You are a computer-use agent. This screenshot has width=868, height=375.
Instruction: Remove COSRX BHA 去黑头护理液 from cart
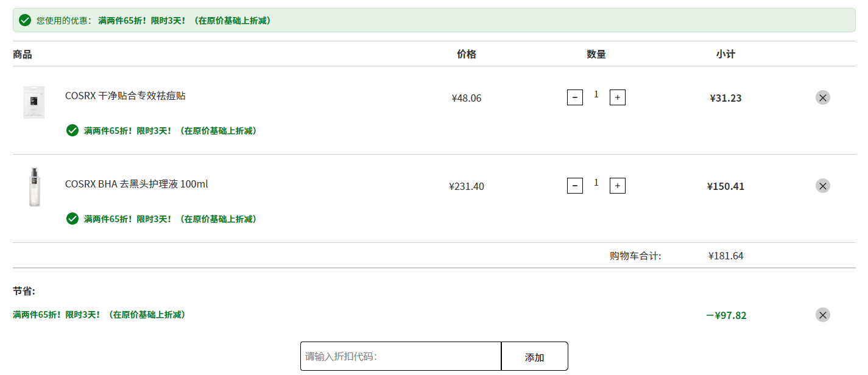pyautogui.click(x=823, y=186)
